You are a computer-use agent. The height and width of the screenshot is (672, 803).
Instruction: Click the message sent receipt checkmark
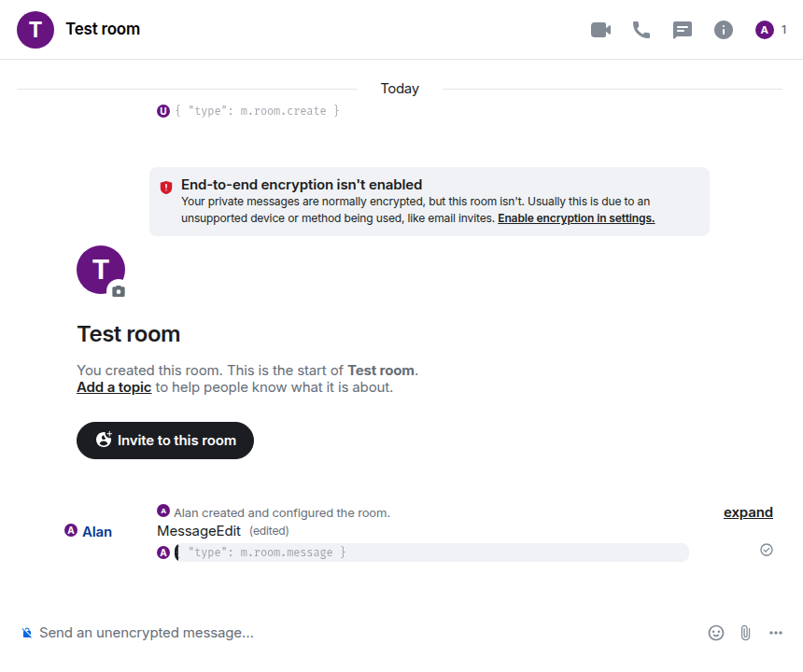767,550
